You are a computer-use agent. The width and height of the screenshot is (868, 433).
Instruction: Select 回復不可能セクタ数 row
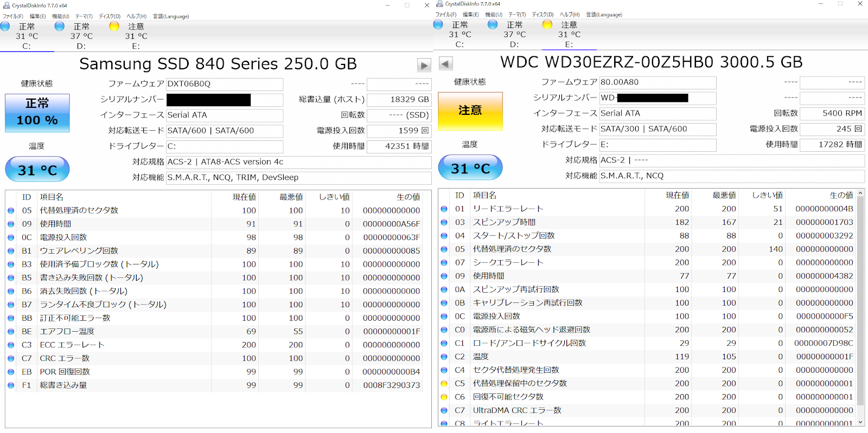coord(647,397)
